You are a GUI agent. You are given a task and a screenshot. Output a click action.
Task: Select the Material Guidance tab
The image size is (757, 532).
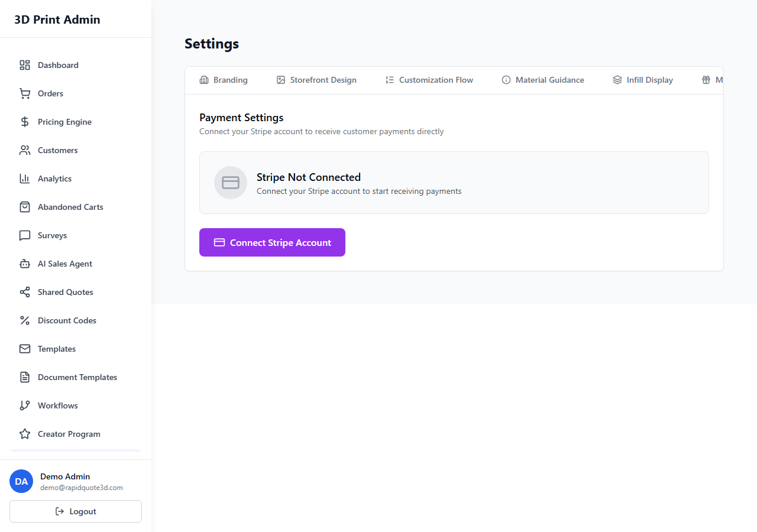click(543, 80)
